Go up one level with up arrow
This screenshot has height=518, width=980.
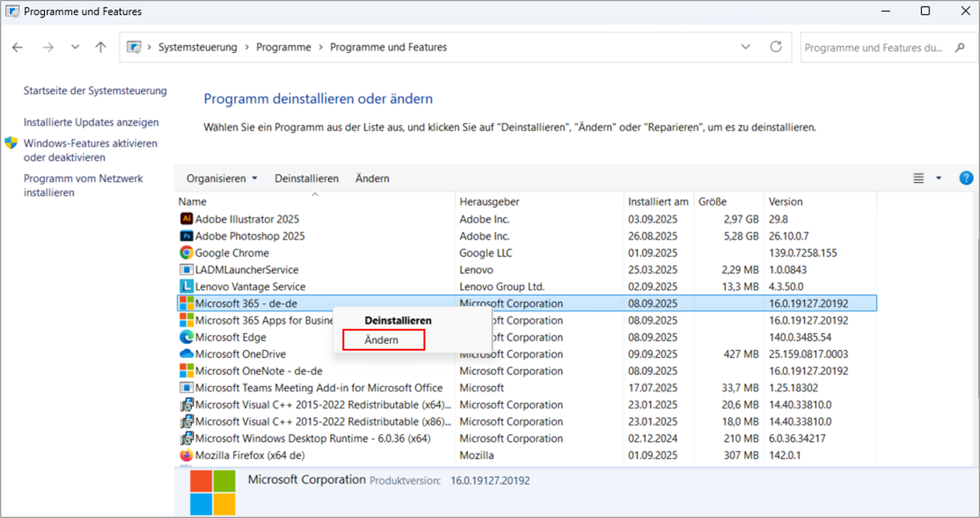(100, 47)
